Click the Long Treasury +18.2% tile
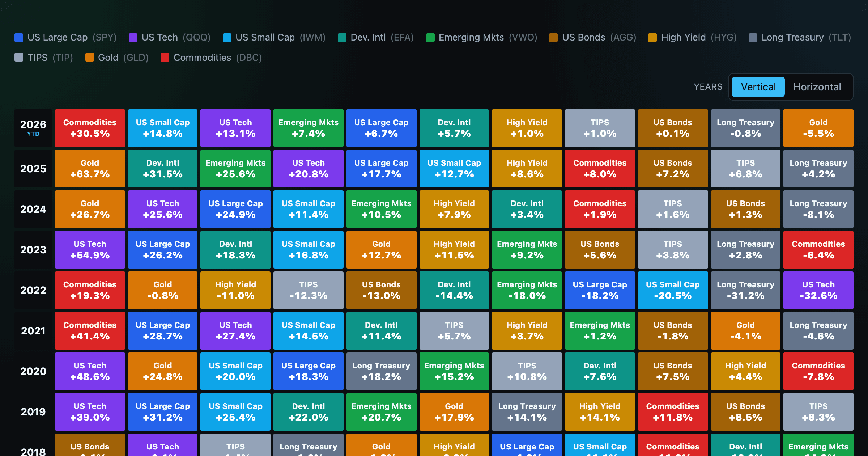Screen dimensions: 868x456 click(x=382, y=371)
